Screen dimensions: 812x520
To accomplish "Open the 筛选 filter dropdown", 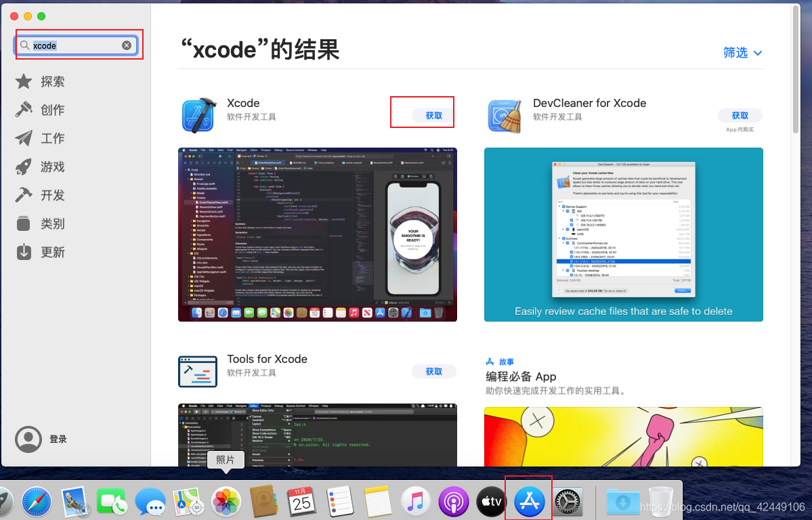I will click(x=743, y=52).
